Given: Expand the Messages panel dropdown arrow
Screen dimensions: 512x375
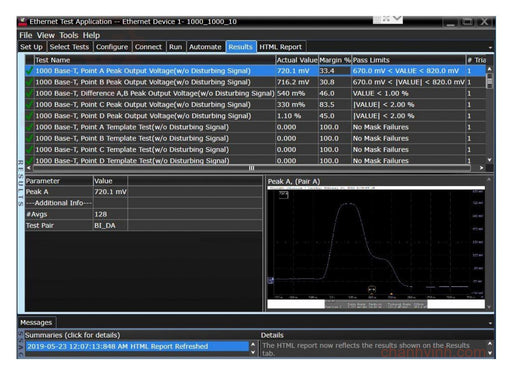Looking at the screenshot, I should coord(490,323).
